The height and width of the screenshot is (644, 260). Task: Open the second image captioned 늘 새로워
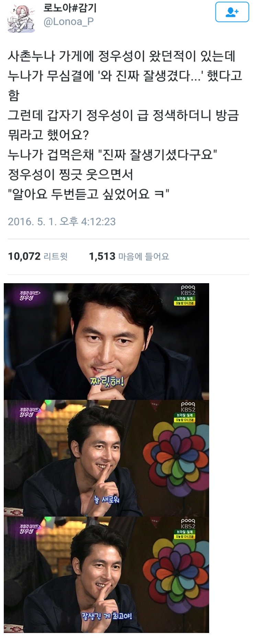click(106, 458)
